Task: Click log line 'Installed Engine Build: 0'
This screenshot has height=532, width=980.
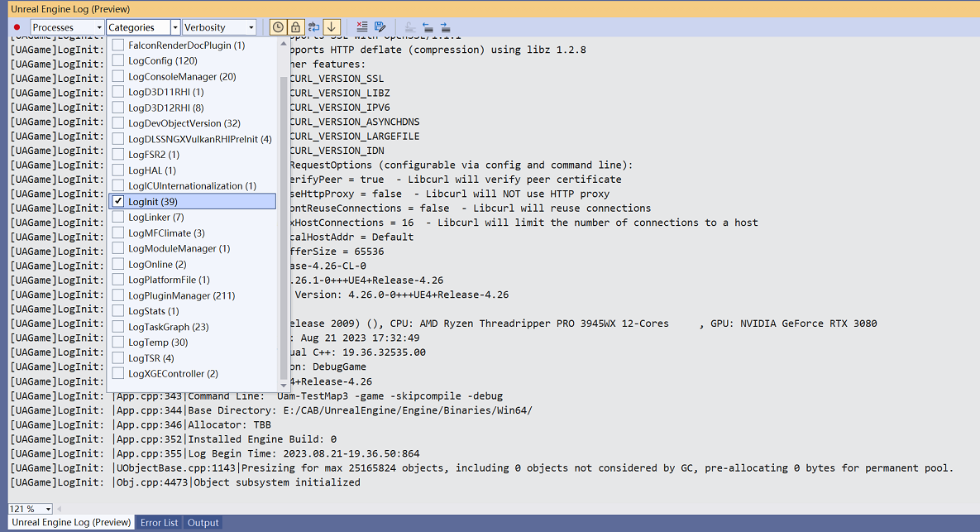Action: (x=262, y=439)
